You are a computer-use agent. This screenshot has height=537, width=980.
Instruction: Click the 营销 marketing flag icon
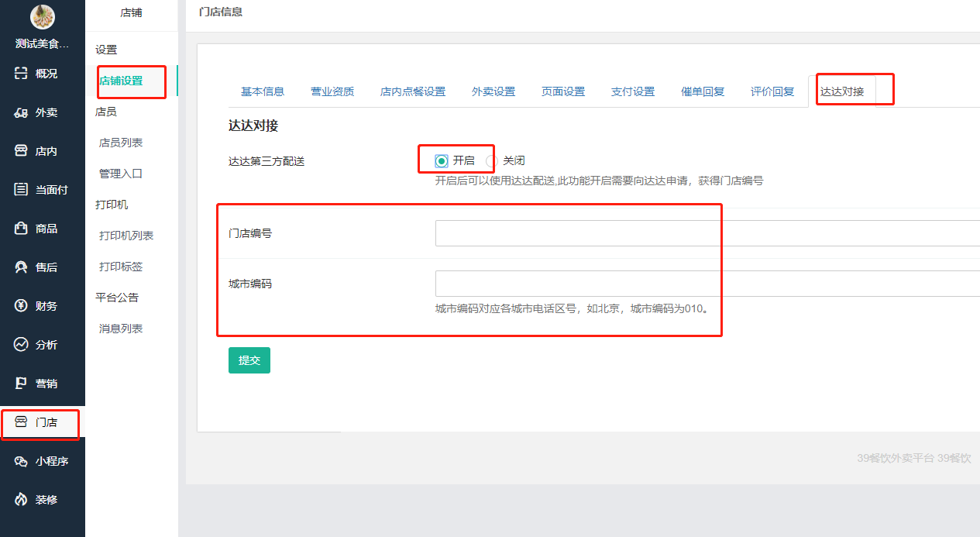coord(21,384)
